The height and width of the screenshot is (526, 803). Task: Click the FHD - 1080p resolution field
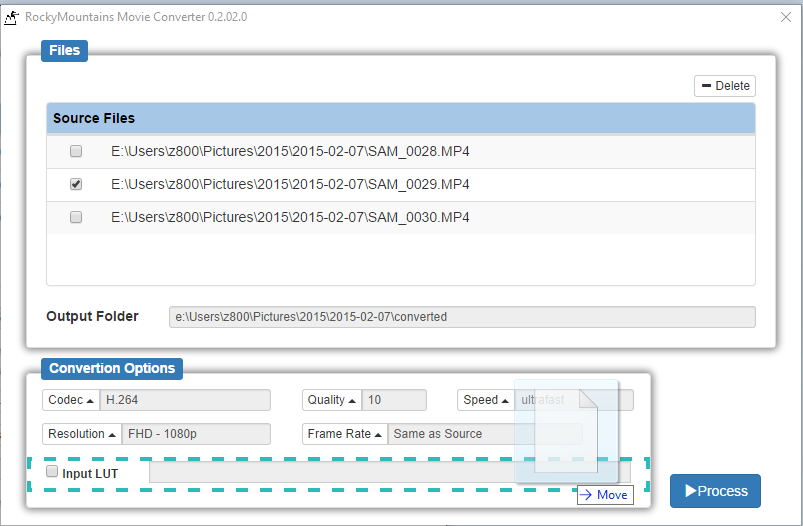[196, 434]
